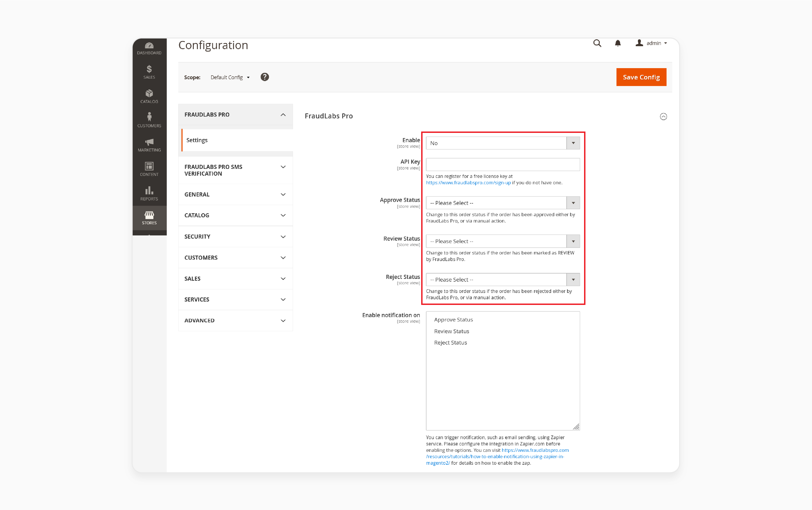
Task: Open the Content sidebar icon
Action: tap(149, 170)
